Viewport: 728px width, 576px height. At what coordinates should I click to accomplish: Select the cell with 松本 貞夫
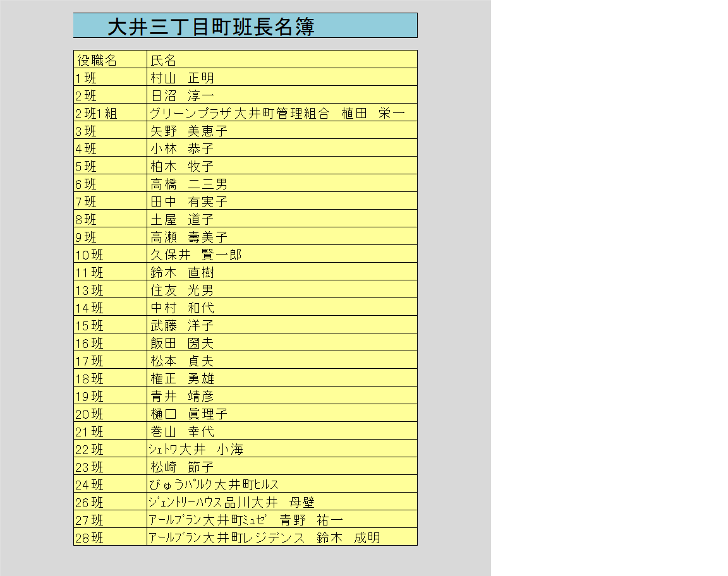282,361
